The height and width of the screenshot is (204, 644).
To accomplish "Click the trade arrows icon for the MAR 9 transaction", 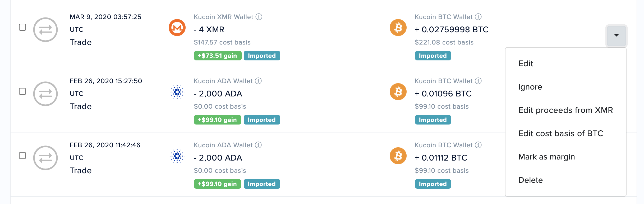I will (x=45, y=30).
